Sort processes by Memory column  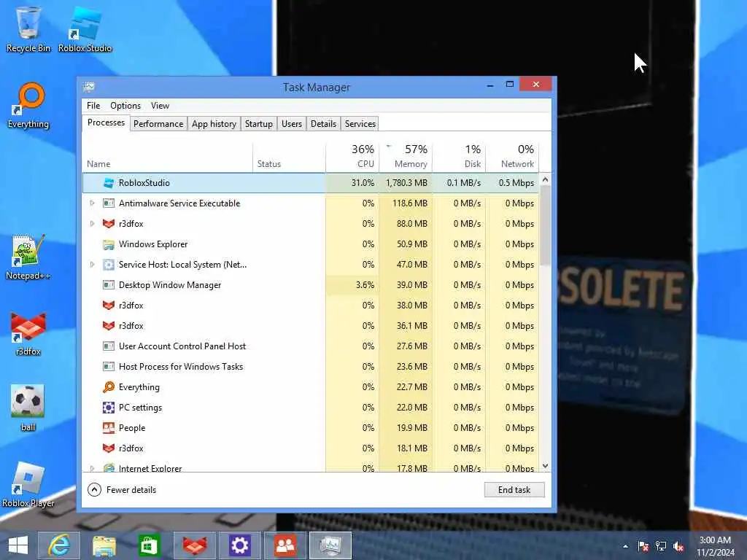(x=406, y=157)
